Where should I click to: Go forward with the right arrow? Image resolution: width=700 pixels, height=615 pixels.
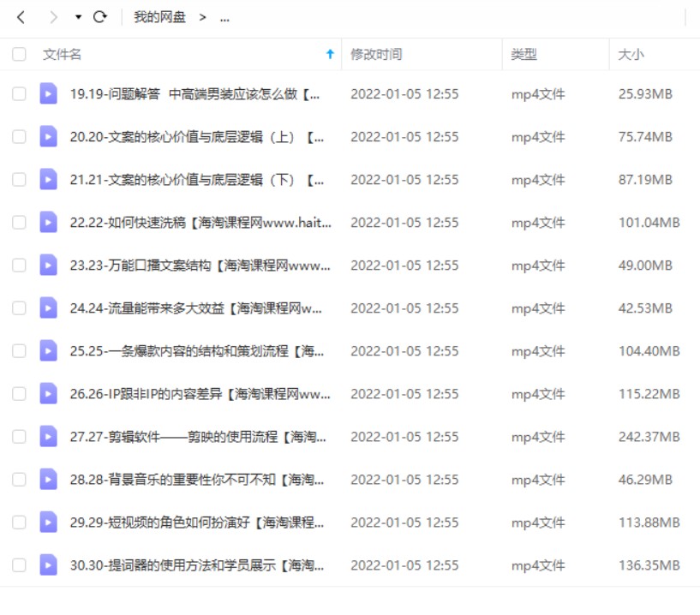click(54, 17)
